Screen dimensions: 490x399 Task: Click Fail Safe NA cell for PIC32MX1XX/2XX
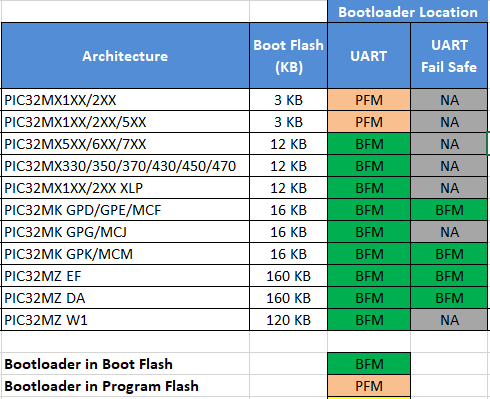449,100
